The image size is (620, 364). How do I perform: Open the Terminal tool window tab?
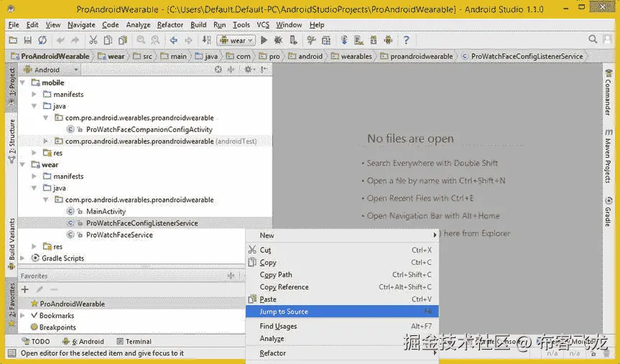[x=134, y=342]
